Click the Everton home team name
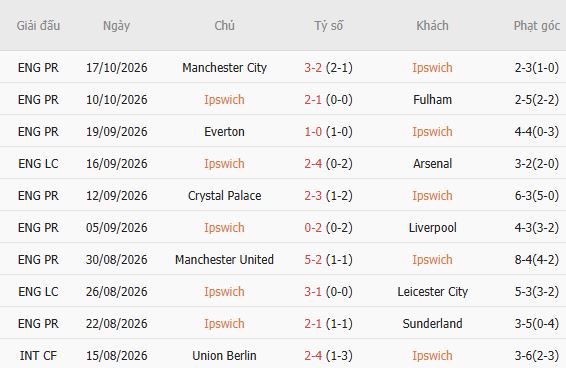Viewport: 566px width, 368px height. coord(224,131)
